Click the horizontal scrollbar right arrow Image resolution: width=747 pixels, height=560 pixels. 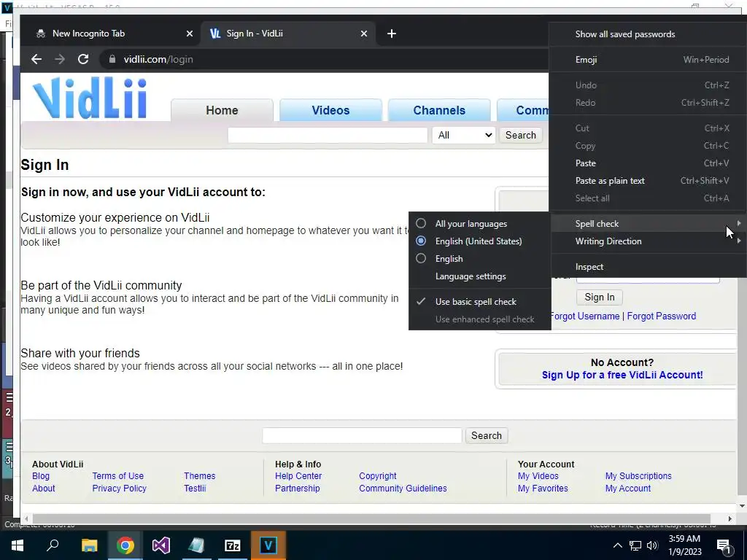coord(729,518)
